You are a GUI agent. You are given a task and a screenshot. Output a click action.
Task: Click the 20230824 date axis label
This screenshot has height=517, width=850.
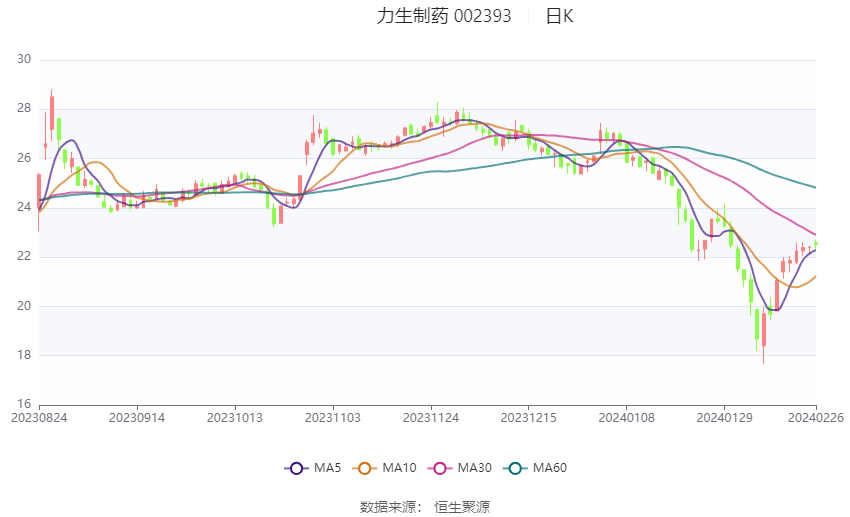(x=39, y=418)
